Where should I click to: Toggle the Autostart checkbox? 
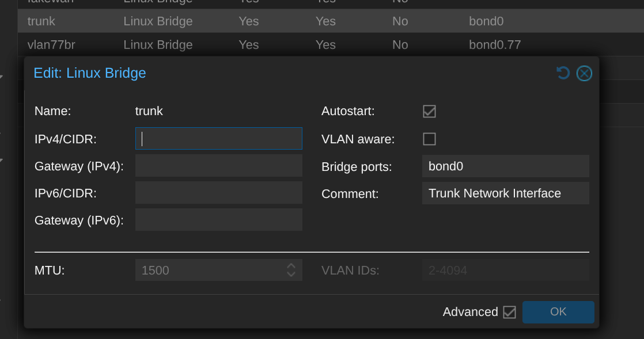pos(429,111)
